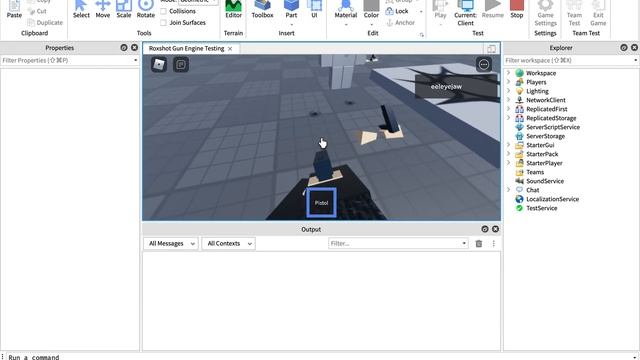Expand the ReplicatedStorage node
The height and width of the screenshot is (360, 640).
[x=509, y=118]
